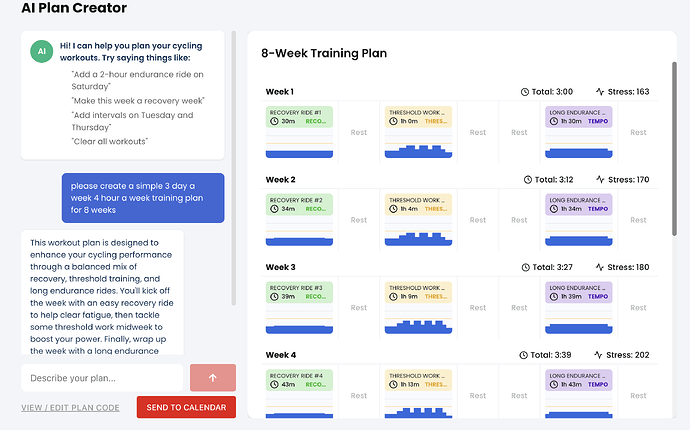Click the first Rest day slot in Week 2
This screenshot has height=430, width=690.
(358, 220)
